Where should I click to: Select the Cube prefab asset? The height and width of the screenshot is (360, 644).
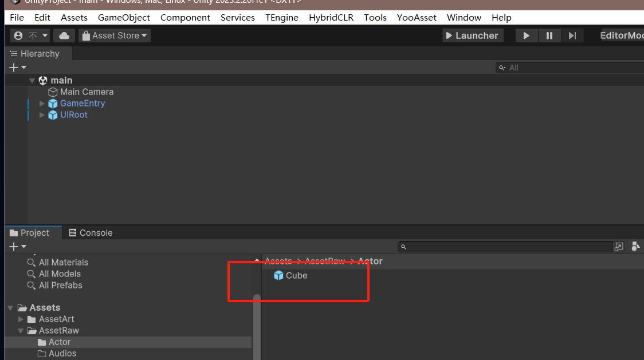coord(297,275)
